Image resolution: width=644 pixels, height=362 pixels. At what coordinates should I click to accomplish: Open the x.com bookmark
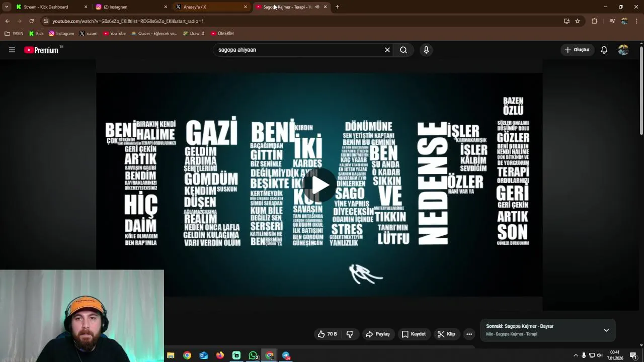(89, 34)
